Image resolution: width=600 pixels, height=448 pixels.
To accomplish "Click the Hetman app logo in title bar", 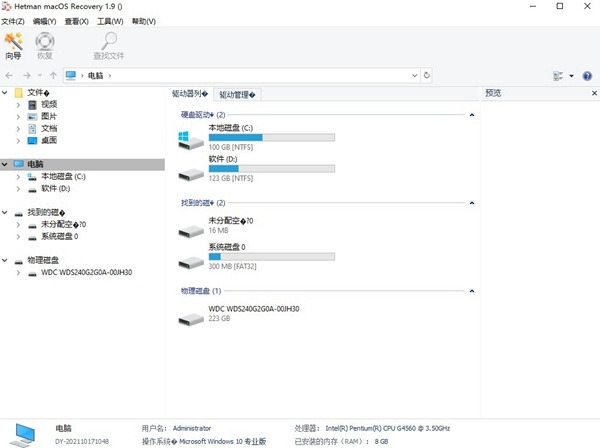I will coord(7,7).
